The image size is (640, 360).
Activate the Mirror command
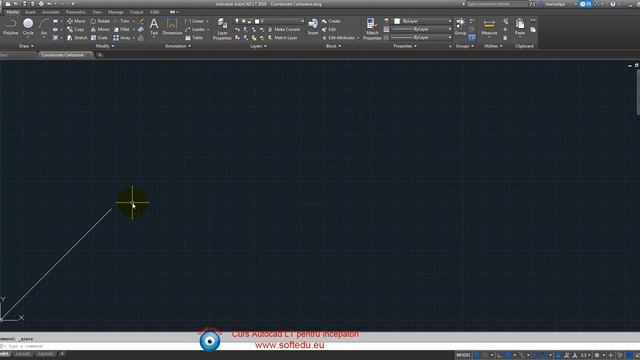point(100,29)
